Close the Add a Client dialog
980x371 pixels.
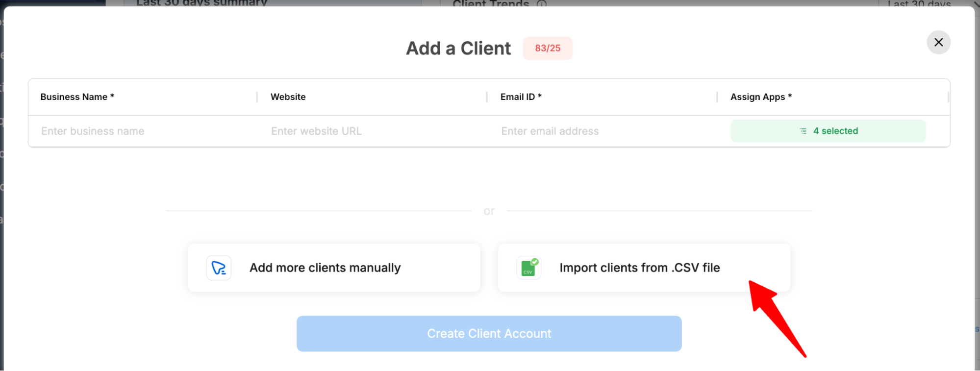point(938,42)
